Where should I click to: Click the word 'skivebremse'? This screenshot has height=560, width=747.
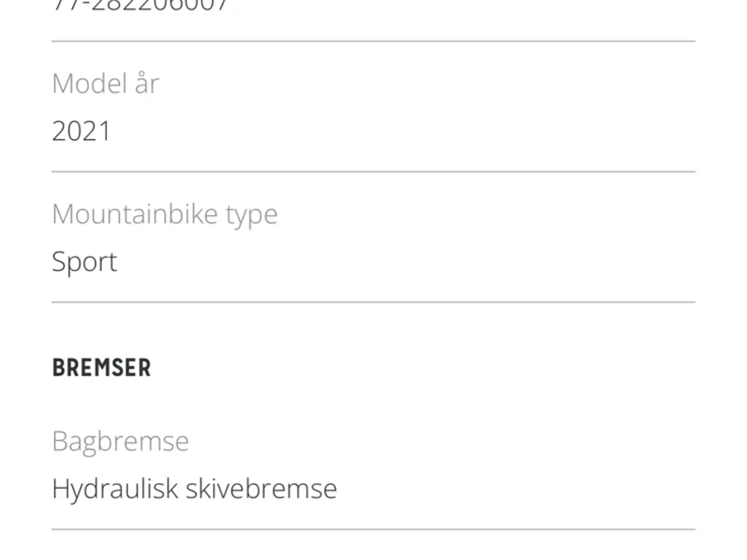coord(261,489)
